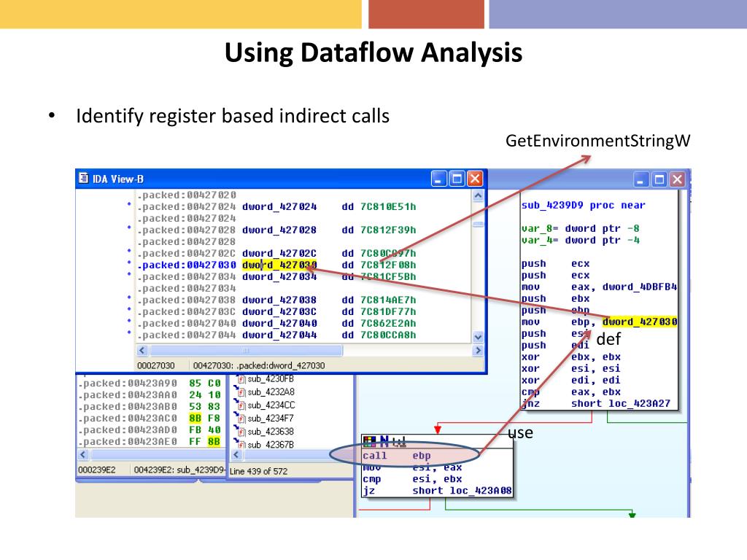The image size is (747, 560).
Task: Click value 7C81DF77h in IDA View-B
Action: click(388, 312)
